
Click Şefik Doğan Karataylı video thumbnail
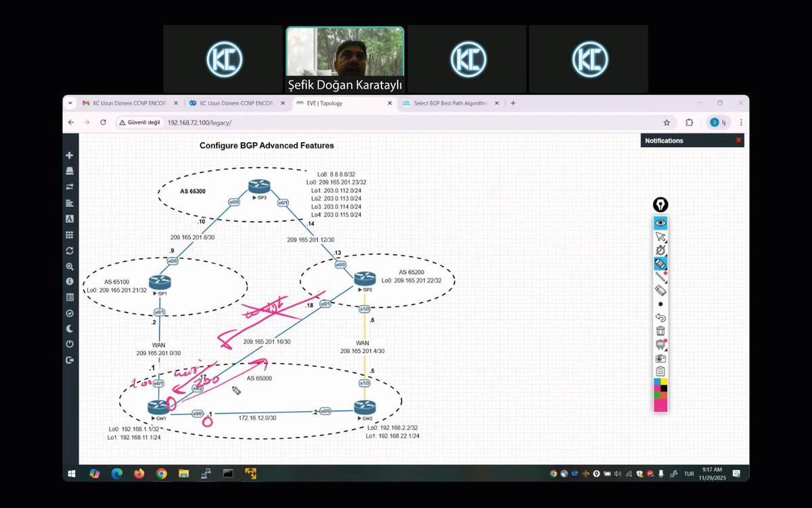(345, 59)
